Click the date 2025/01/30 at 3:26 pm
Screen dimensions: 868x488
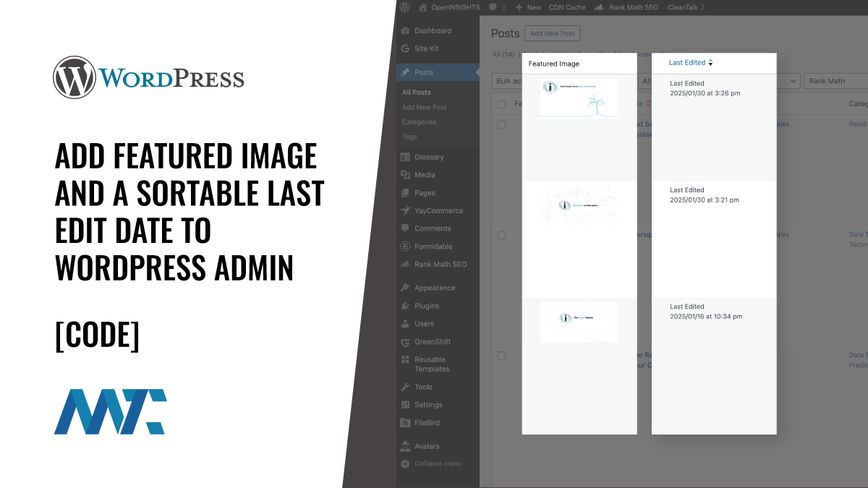click(x=705, y=93)
